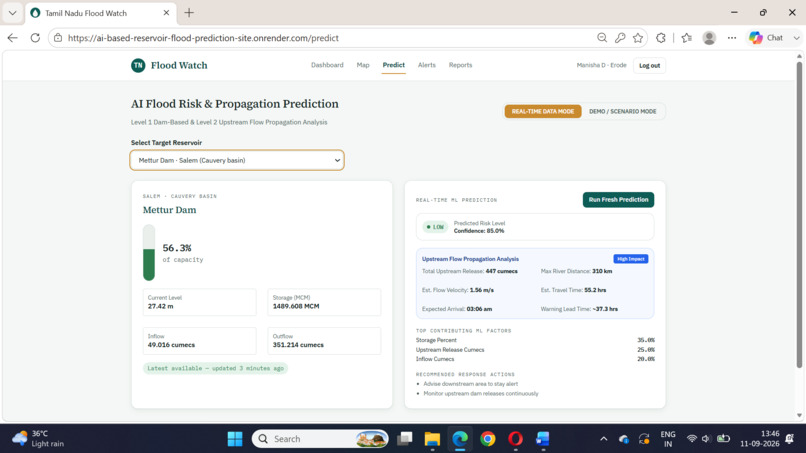Switch to Microsoft Edge on the taskbar
The height and width of the screenshot is (453, 806).
[x=460, y=439]
